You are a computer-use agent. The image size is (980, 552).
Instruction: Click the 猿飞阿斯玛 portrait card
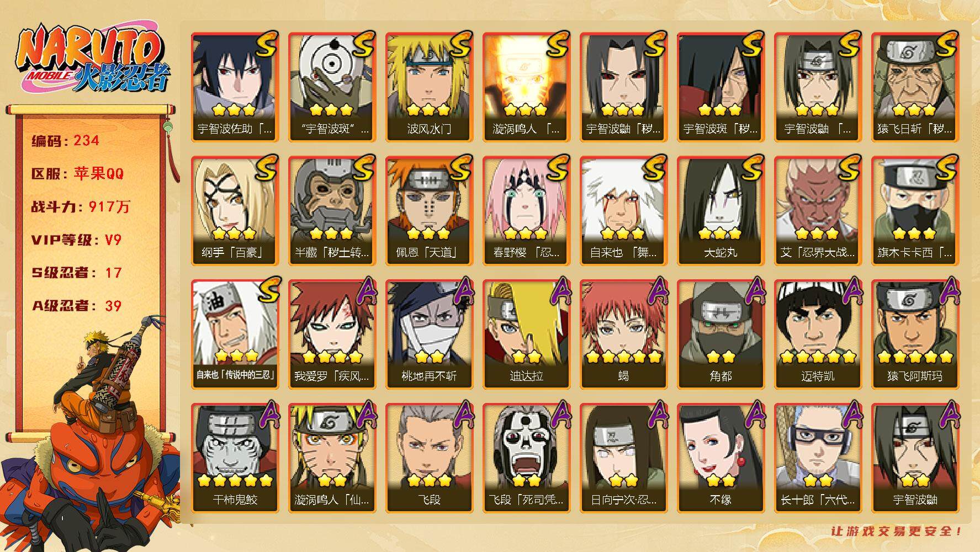click(915, 334)
